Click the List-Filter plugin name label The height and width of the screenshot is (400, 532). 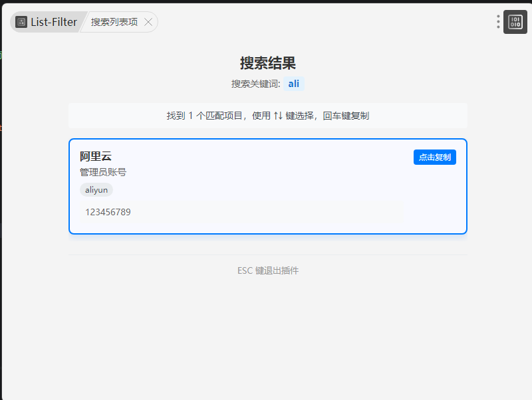(x=54, y=23)
